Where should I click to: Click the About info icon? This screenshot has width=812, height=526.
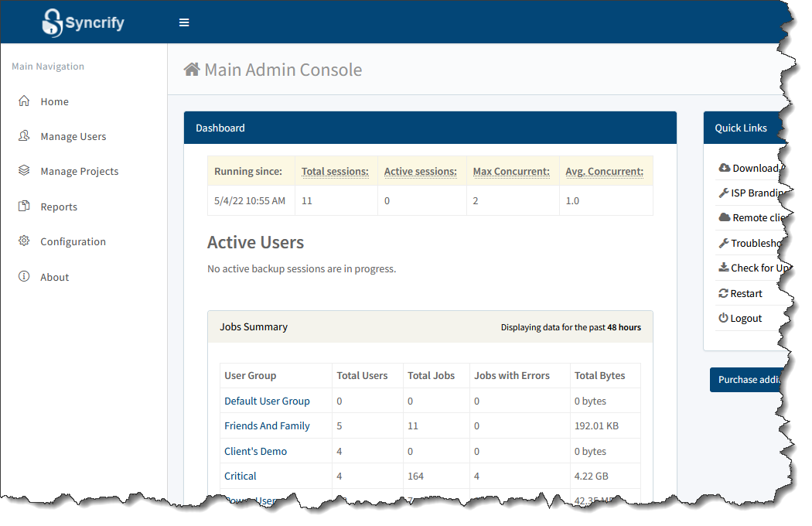pos(24,276)
